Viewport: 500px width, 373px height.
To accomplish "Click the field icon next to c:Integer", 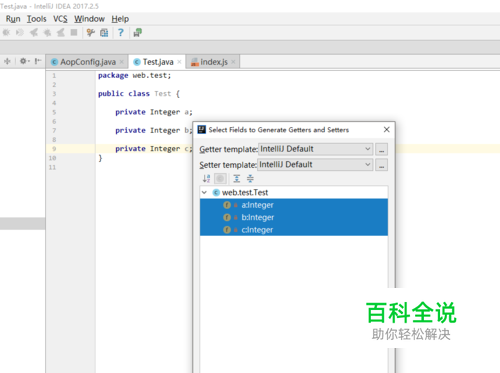I will 227,230.
